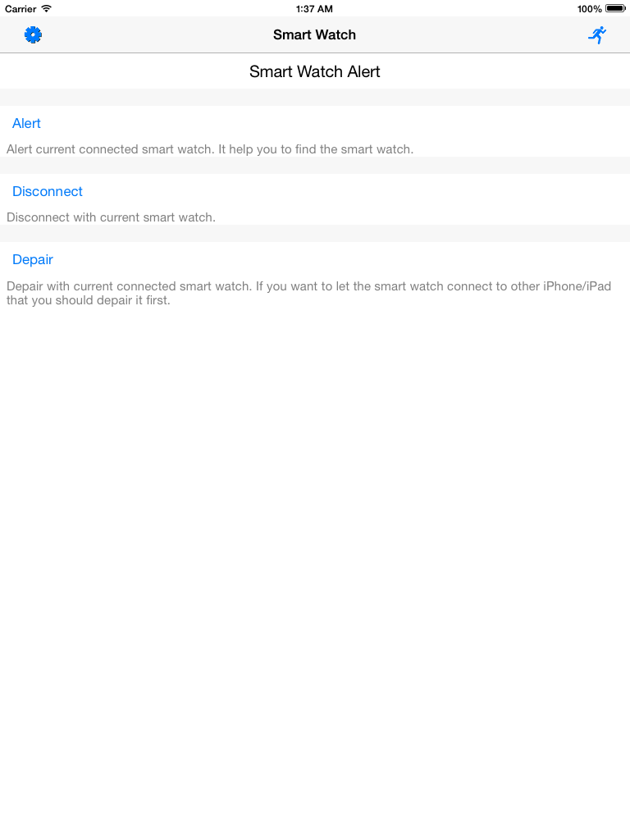This screenshot has width=630, height=840.
Task: Click the gray separator below Smart Watch Alert heading
Action: pos(315,97)
